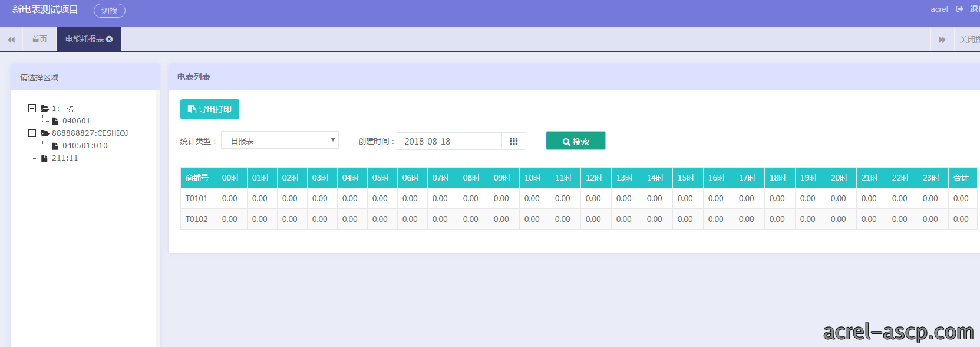
Task: Click the file icon of 040601
Action: coord(55,121)
